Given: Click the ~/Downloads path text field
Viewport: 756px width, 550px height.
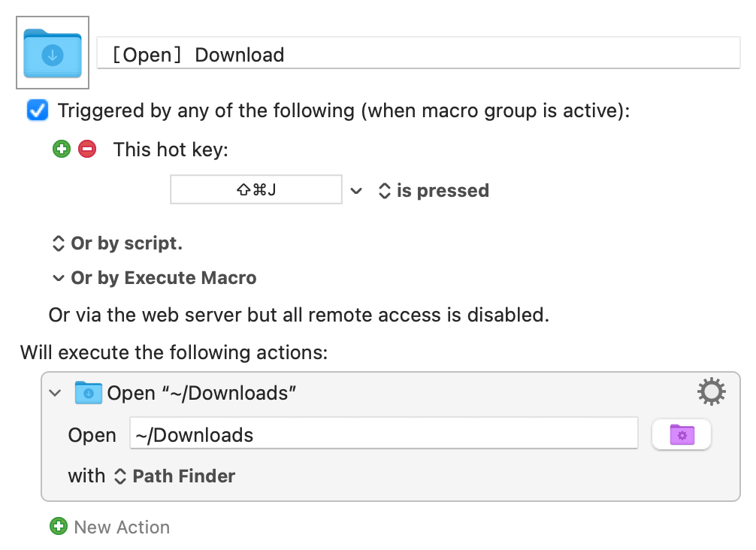Looking at the screenshot, I should coord(383,435).
